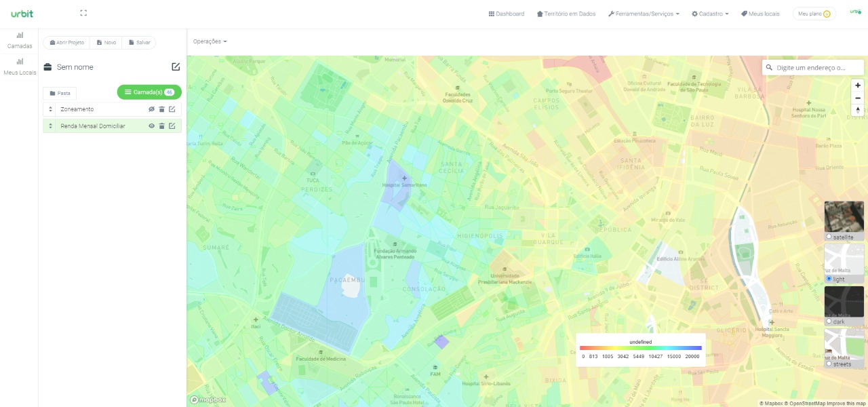The height and width of the screenshot is (407, 868).
Task: Click the Hospital Samaritano marker icon
Action: (x=405, y=178)
